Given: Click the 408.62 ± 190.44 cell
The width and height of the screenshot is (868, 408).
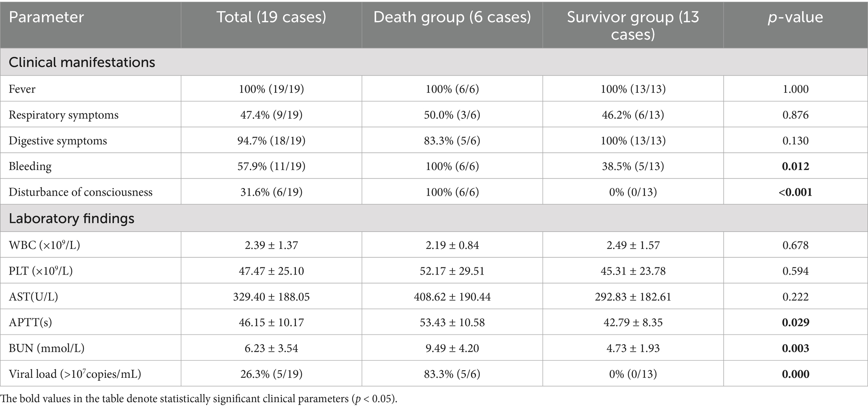Looking at the screenshot, I should pyautogui.click(x=452, y=297).
